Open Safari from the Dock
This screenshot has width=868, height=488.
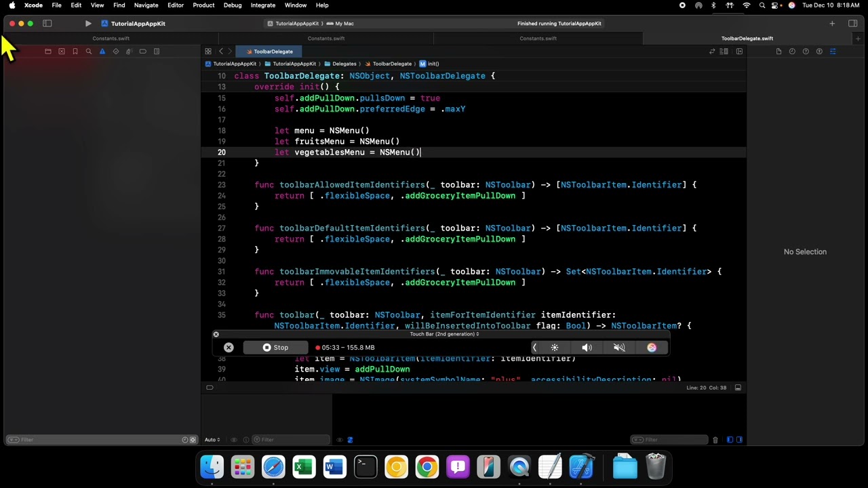point(273,467)
